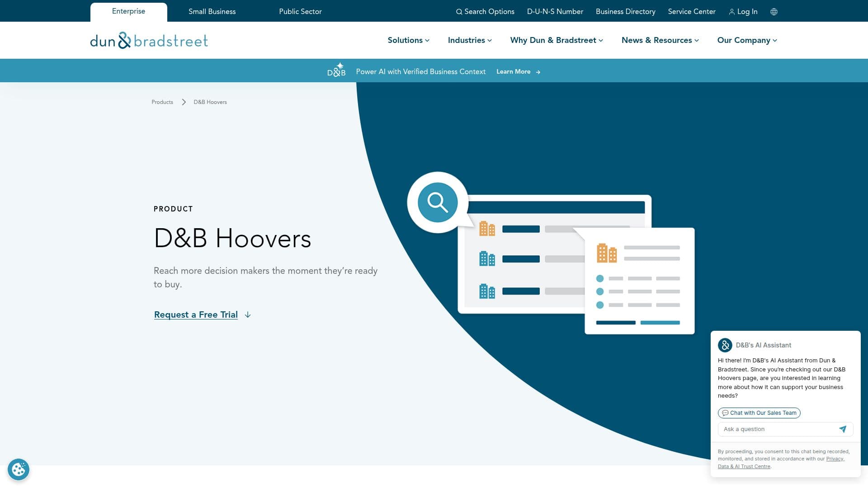Go to Service Center
This screenshot has width=868, height=488.
coord(692,12)
